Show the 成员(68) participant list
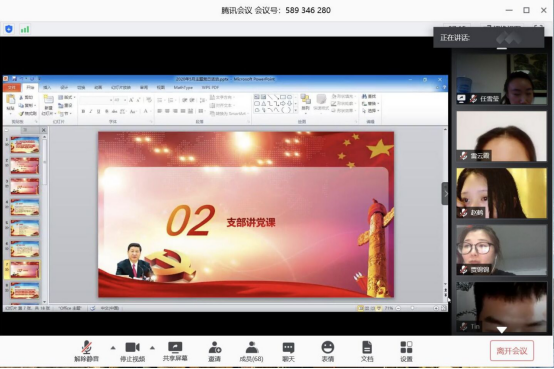554x369 pixels. click(252, 351)
